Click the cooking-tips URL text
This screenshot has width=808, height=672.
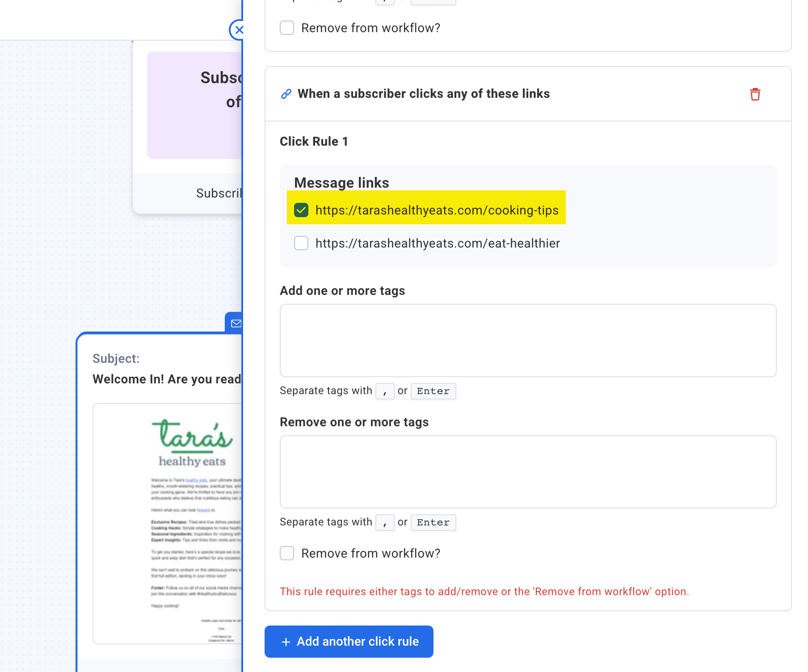click(437, 210)
